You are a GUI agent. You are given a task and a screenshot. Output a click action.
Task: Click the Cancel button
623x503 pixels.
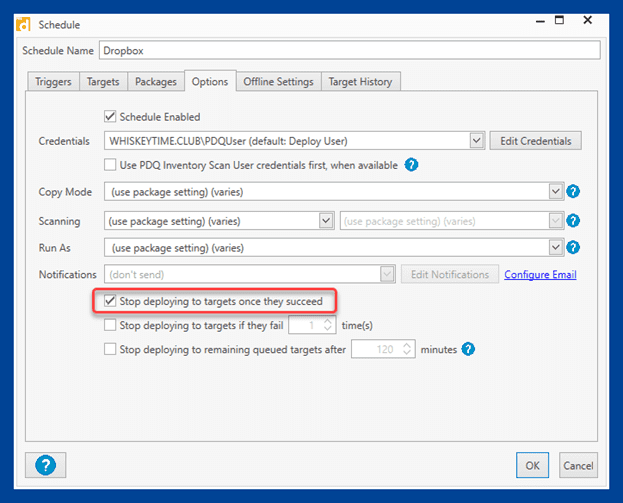578,465
